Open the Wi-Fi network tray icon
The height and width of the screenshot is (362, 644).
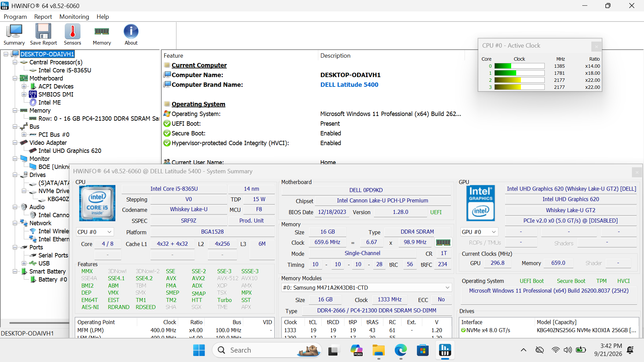pos(555,350)
